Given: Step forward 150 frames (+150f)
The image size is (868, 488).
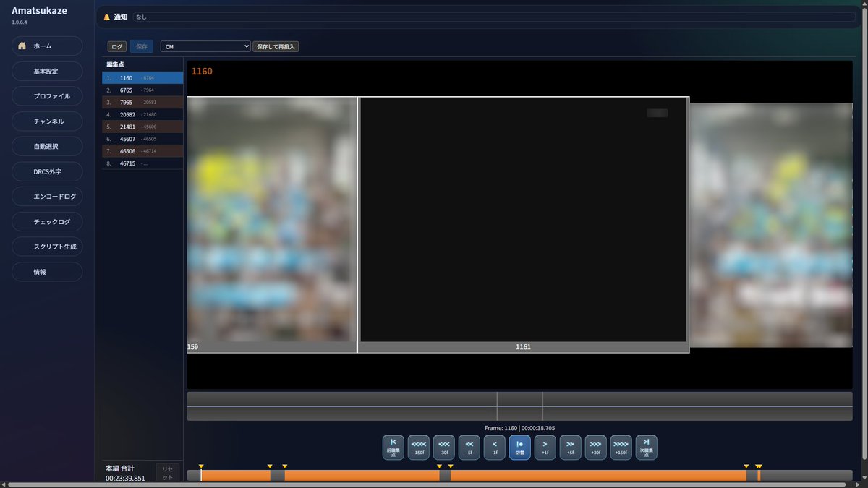Looking at the screenshot, I should [621, 448].
